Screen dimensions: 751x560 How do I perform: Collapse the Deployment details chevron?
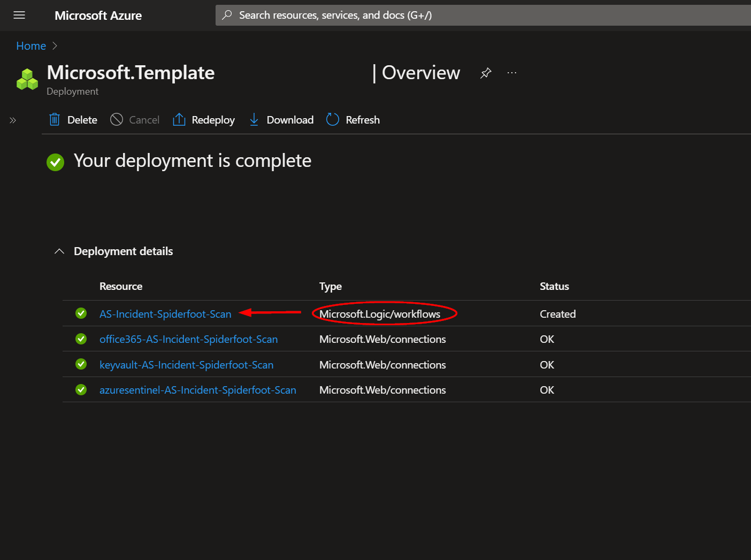59,251
